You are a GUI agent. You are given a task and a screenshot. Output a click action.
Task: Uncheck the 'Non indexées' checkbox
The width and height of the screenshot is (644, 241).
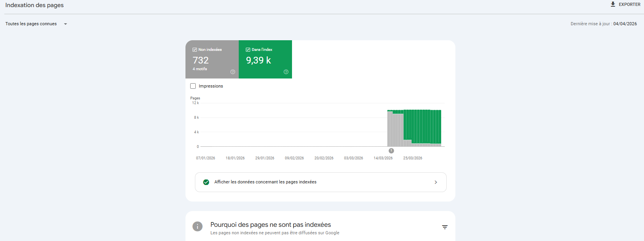point(195,50)
